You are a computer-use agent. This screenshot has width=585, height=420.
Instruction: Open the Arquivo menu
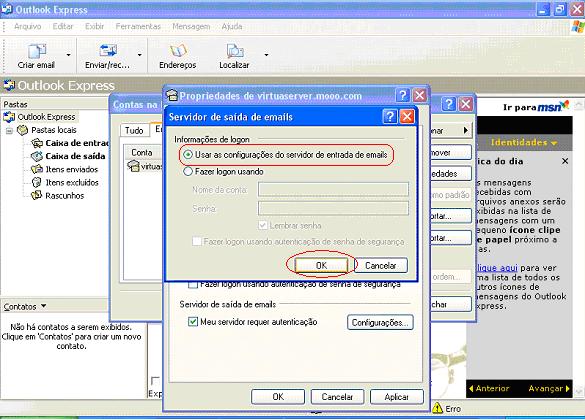28,26
